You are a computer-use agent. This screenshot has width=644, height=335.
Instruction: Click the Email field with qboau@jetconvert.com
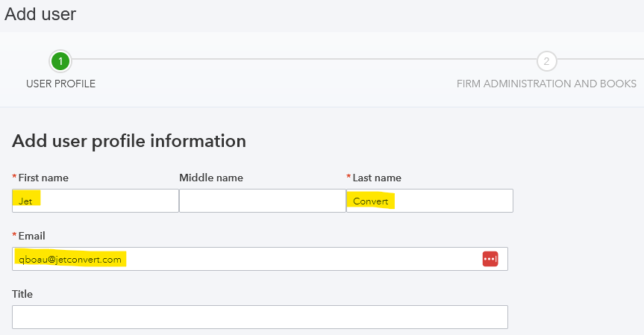[x=260, y=259]
